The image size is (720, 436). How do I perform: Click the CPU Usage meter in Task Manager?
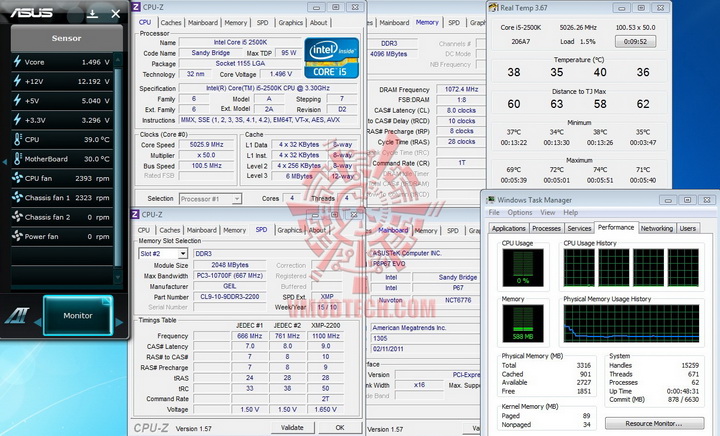coord(523,268)
